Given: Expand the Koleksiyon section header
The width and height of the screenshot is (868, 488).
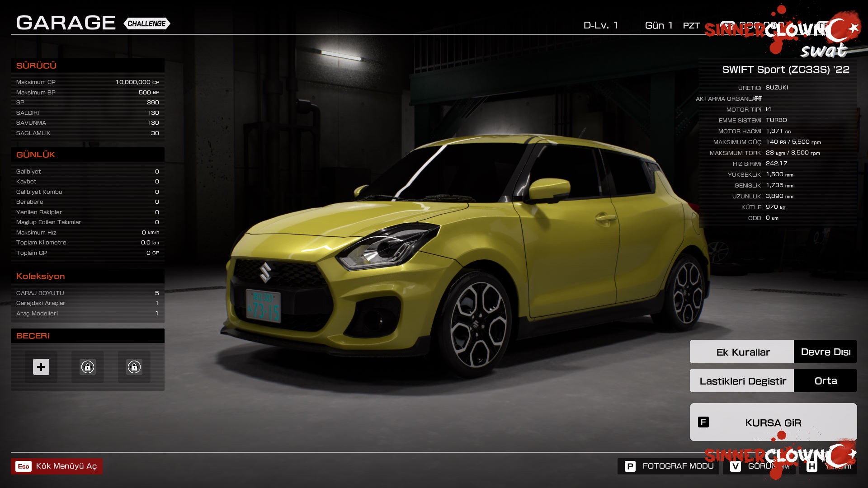Looking at the screenshot, I should [41, 276].
